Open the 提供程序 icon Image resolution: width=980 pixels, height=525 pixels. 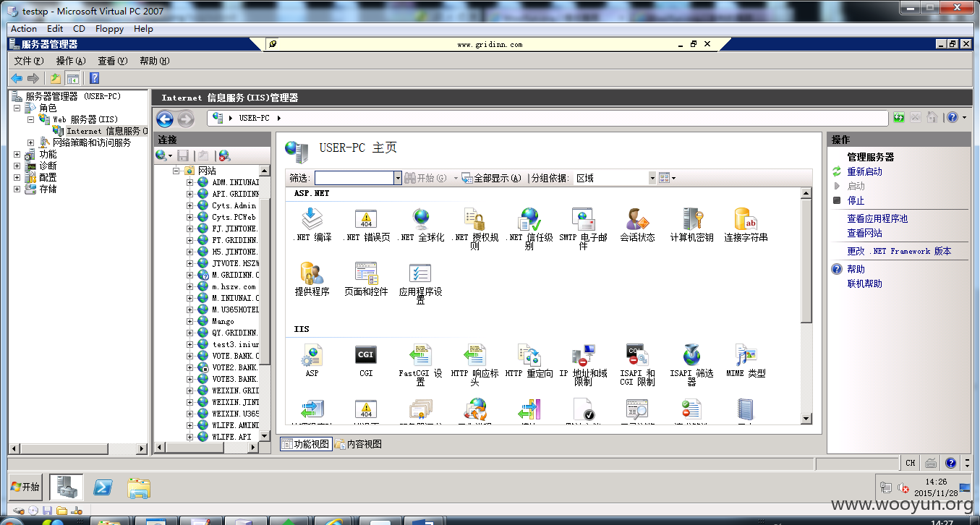[x=312, y=274]
